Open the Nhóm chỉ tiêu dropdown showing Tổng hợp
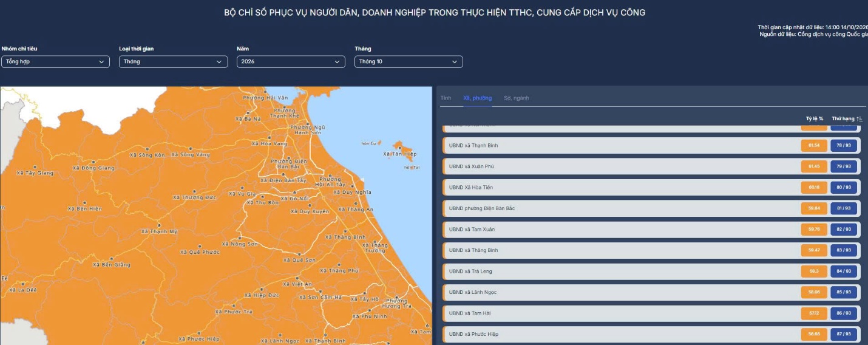This screenshot has width=868, height=345. [x=55, y=62]
